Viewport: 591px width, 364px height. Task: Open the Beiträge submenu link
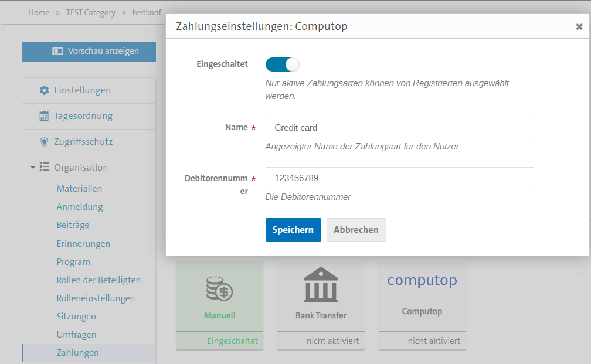tap(73, 225)
